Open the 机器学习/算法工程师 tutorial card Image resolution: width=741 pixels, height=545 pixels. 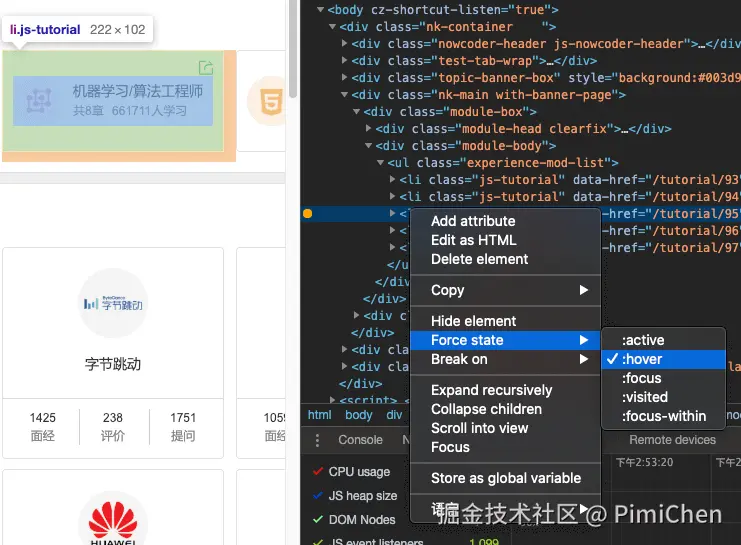(x=113, y=101)
